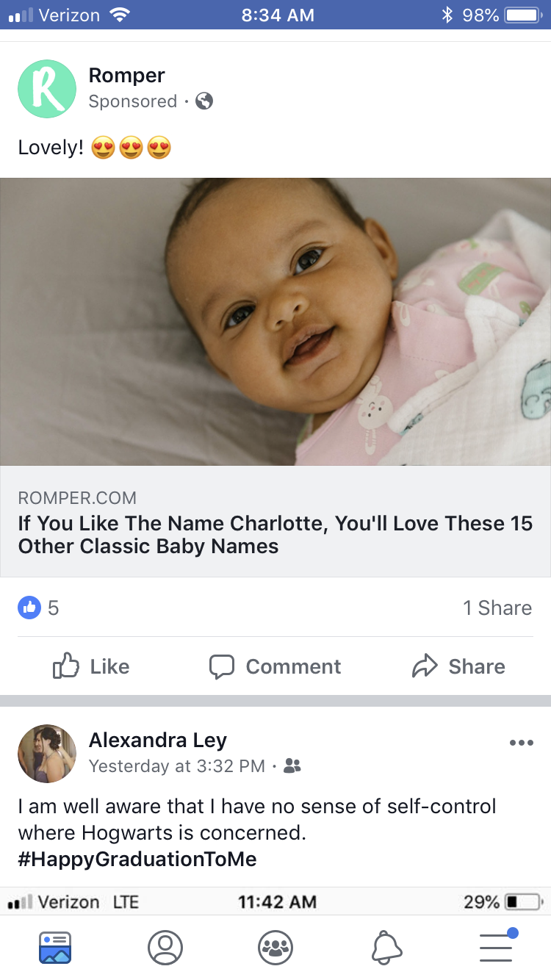This screenshot has height=980, width=551.
Task: Share the Romper baby names post
Action: pos(458,666)
